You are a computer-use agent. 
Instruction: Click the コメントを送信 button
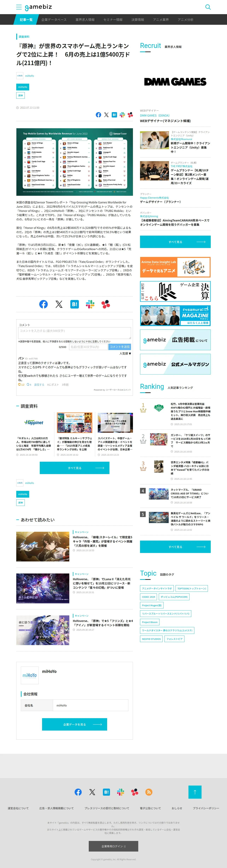tap(120, 347)
